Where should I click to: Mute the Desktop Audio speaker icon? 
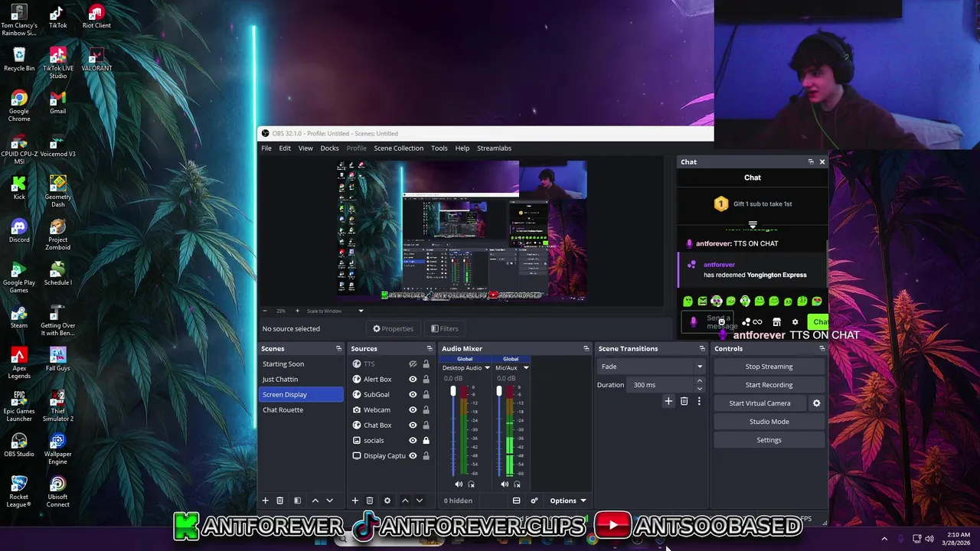point(459,484)
